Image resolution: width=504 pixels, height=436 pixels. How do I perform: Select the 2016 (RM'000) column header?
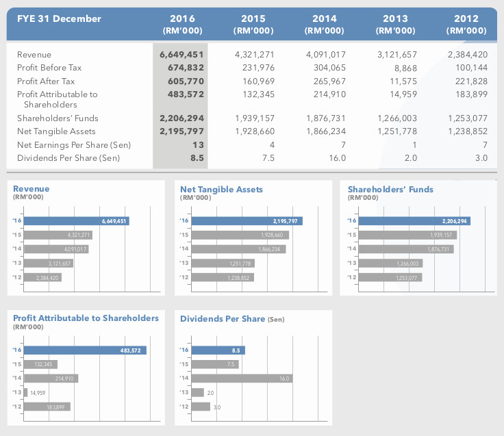point(182,25)
